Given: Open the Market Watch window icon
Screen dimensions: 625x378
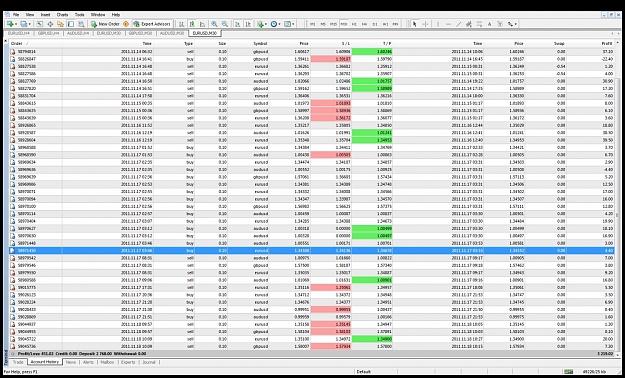Looking at the screenshot, I should tap(40, 24).
